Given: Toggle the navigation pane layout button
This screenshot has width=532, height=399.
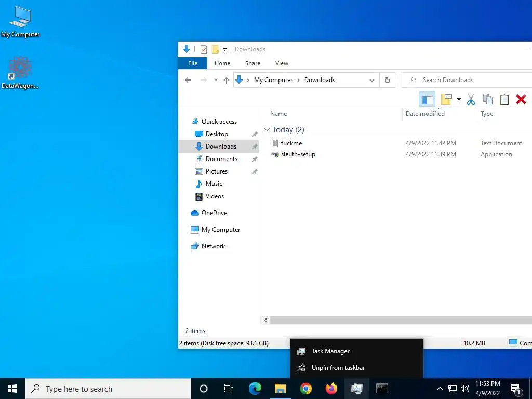Looking at the screenshot, I should point(427,99).
